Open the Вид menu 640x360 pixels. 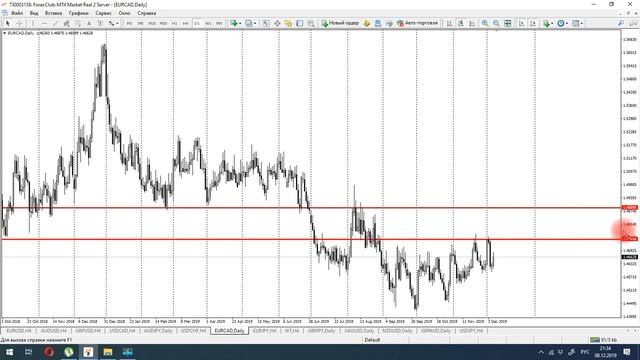34,13
